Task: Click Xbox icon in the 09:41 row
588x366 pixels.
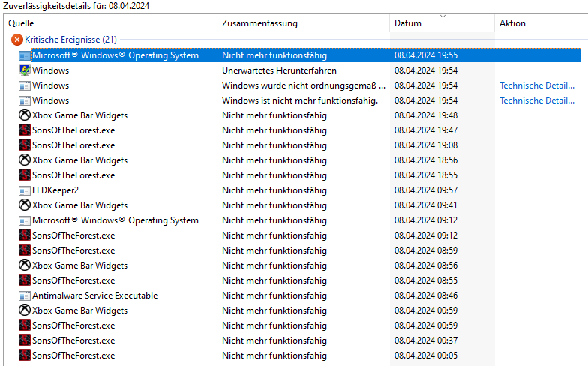Action: 25,205
